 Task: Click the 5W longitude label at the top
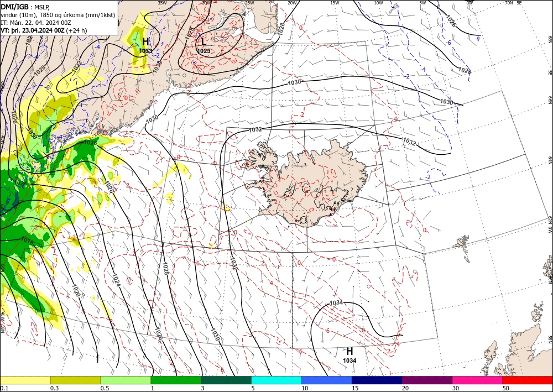[x=422, y=3]
